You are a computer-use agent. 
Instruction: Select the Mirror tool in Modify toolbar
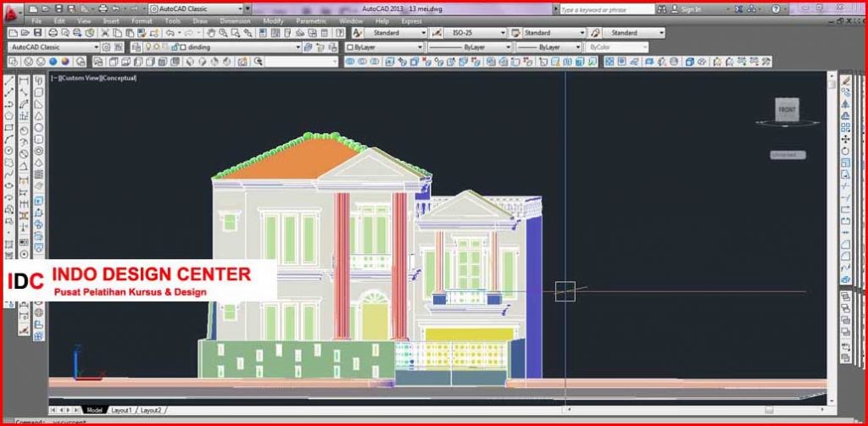click(x=845, y=103)
